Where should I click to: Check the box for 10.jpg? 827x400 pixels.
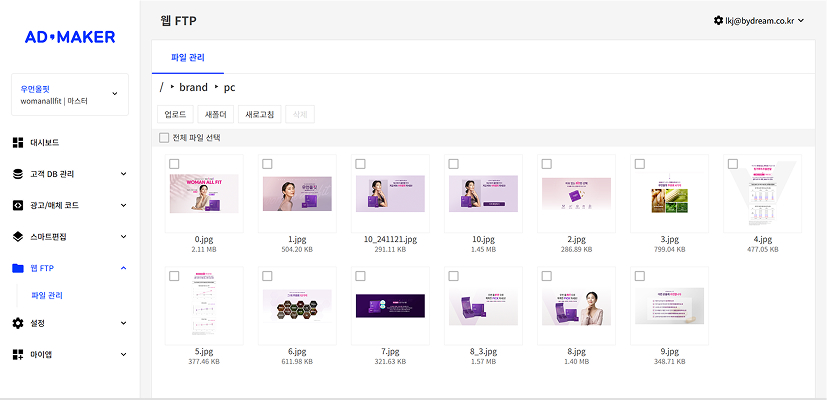coord(453,164)
